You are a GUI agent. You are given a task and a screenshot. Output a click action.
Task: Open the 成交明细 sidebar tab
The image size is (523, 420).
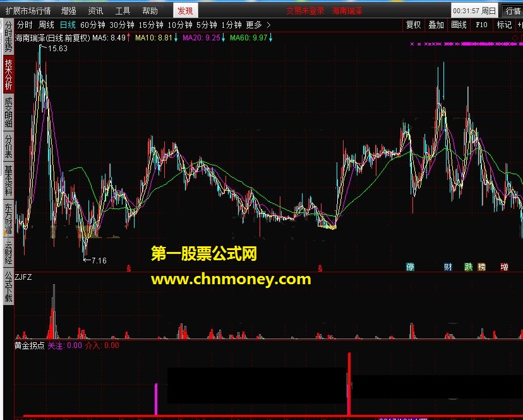coord(8,113)
